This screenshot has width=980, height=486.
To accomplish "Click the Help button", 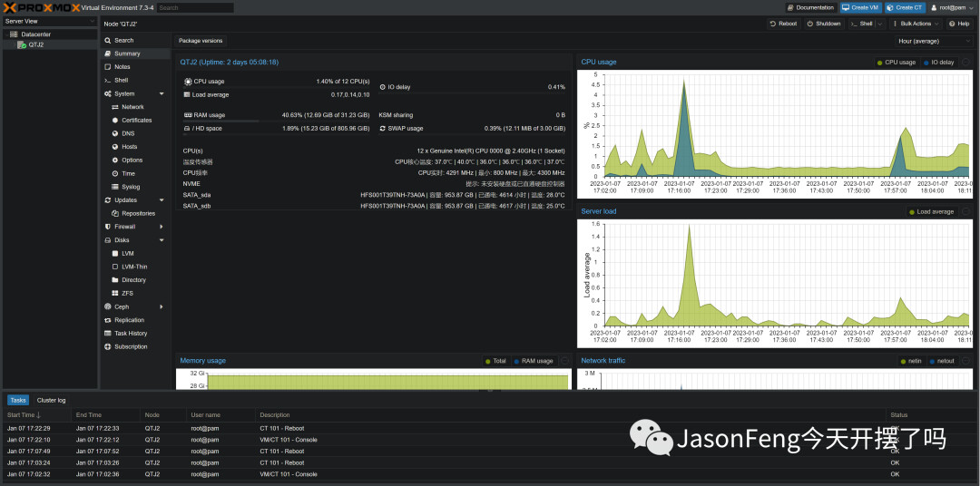I will 959,24.
